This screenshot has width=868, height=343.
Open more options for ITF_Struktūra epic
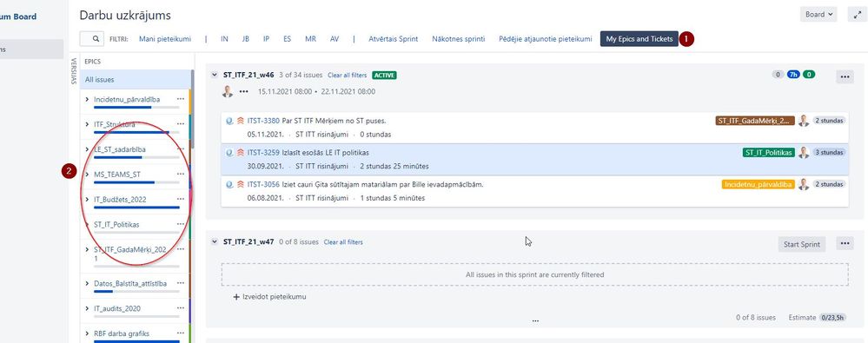pyautogui.click(x=181, y=124)
